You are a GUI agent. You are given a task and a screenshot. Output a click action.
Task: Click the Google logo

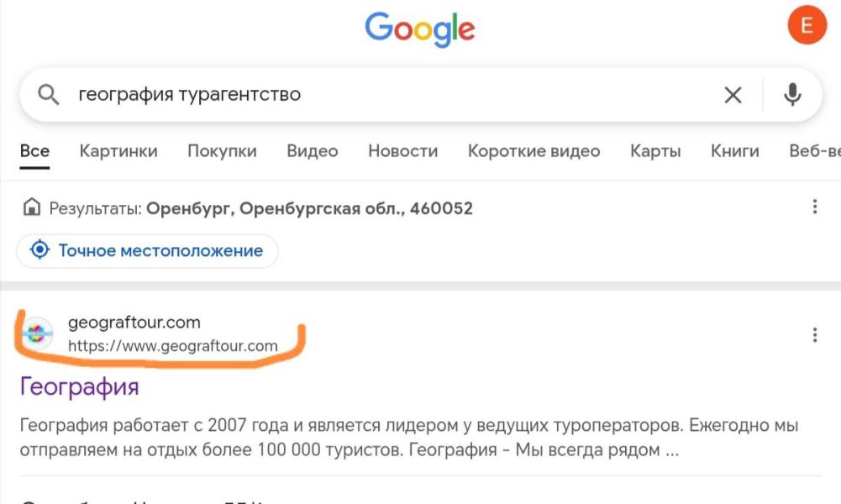pos(420,29)
